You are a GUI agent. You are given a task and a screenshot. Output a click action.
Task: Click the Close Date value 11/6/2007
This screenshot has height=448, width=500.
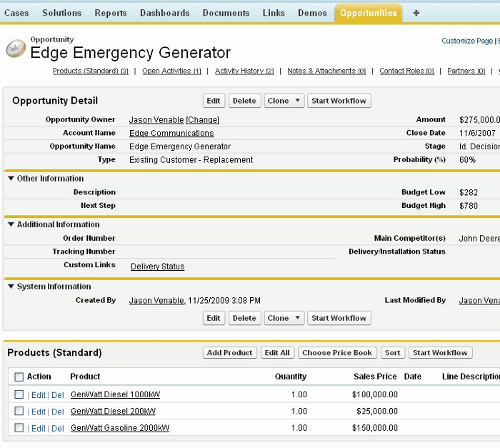point(477,133)
